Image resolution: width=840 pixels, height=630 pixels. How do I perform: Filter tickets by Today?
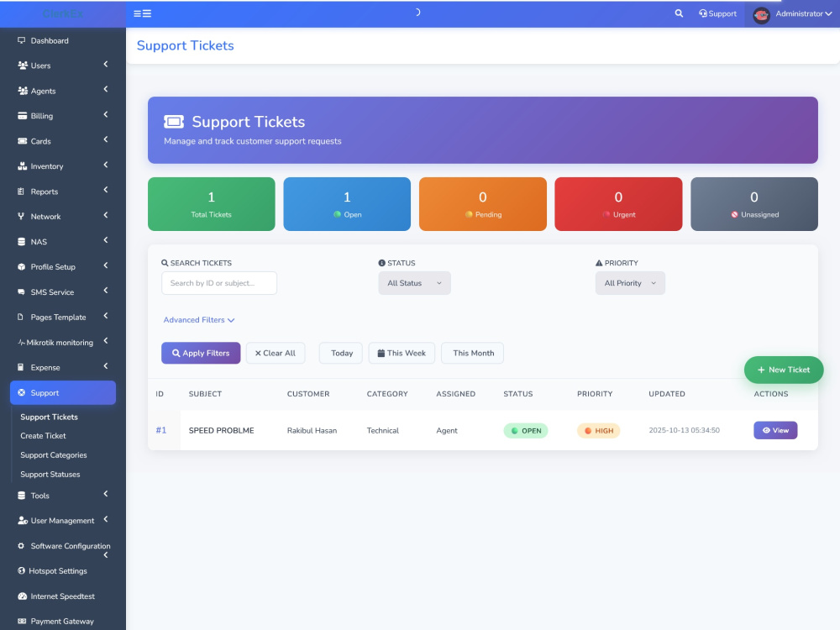tap(341, 353)
